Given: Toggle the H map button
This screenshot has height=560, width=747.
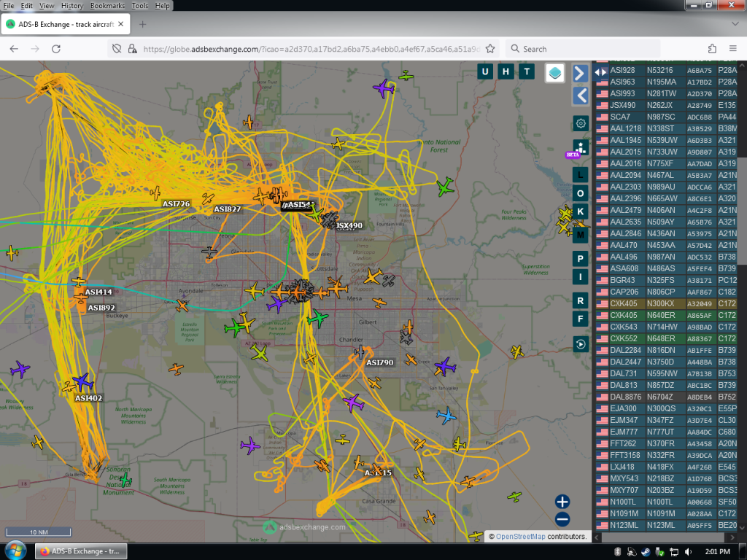Looking at the screenshot, I should click(x=506, y=72).
